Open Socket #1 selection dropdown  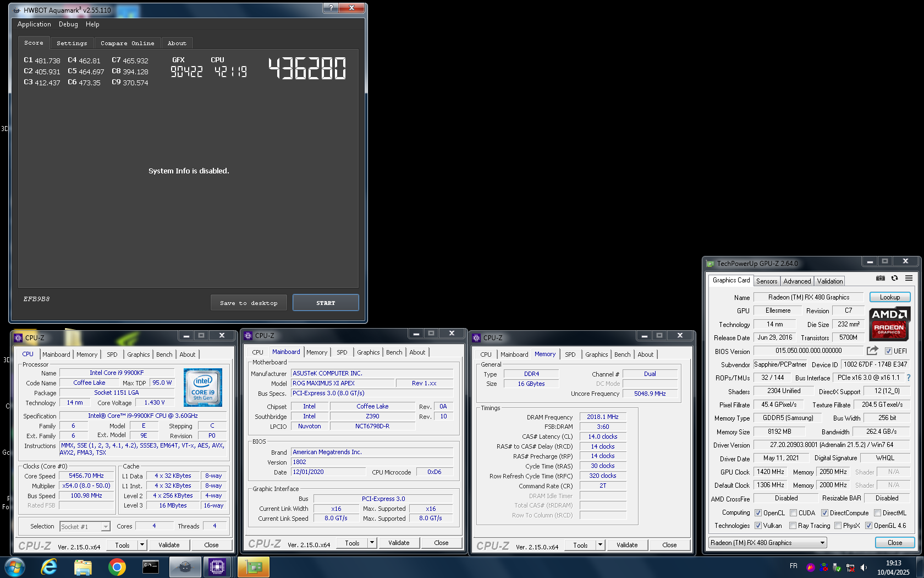(x=85, y=527)
